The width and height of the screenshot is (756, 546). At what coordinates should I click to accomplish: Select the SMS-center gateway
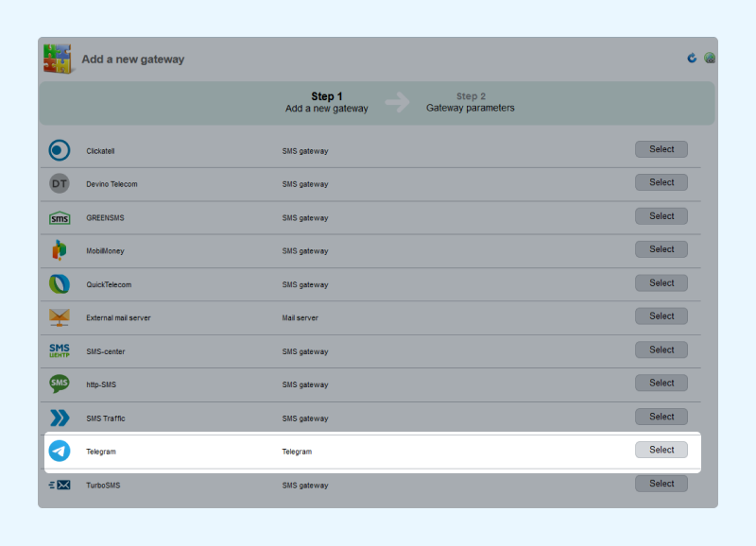pyautogui.click(x=661, y=350)
